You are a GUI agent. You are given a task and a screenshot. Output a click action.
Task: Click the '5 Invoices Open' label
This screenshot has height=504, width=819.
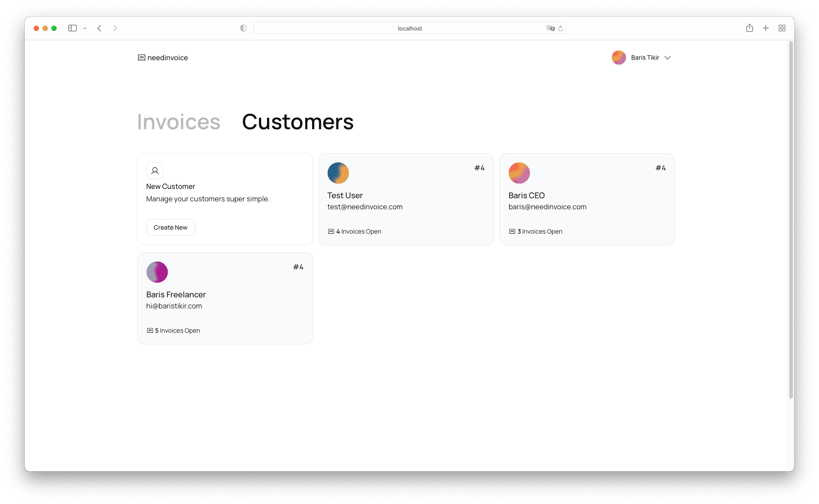pos(178,331)
